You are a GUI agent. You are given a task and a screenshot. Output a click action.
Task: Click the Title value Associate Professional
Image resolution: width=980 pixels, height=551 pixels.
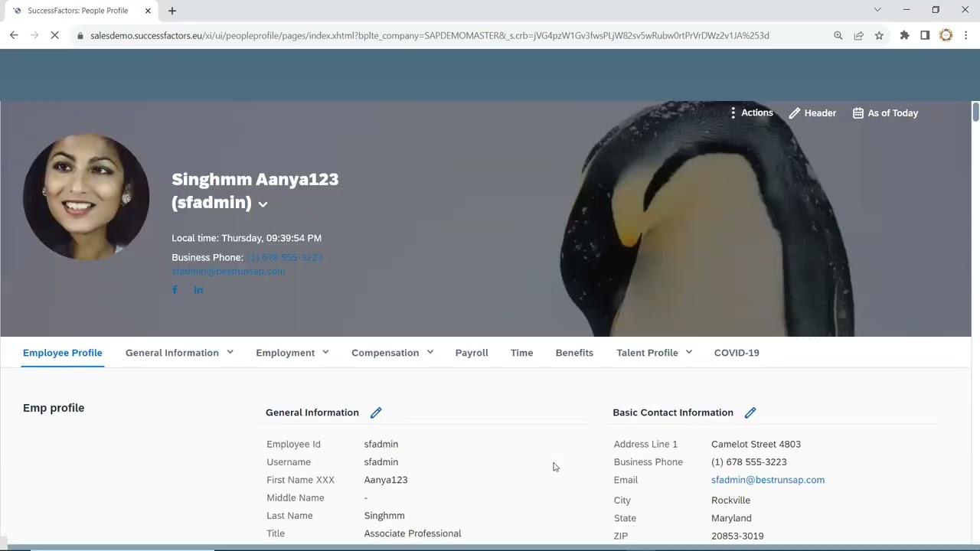413,533
